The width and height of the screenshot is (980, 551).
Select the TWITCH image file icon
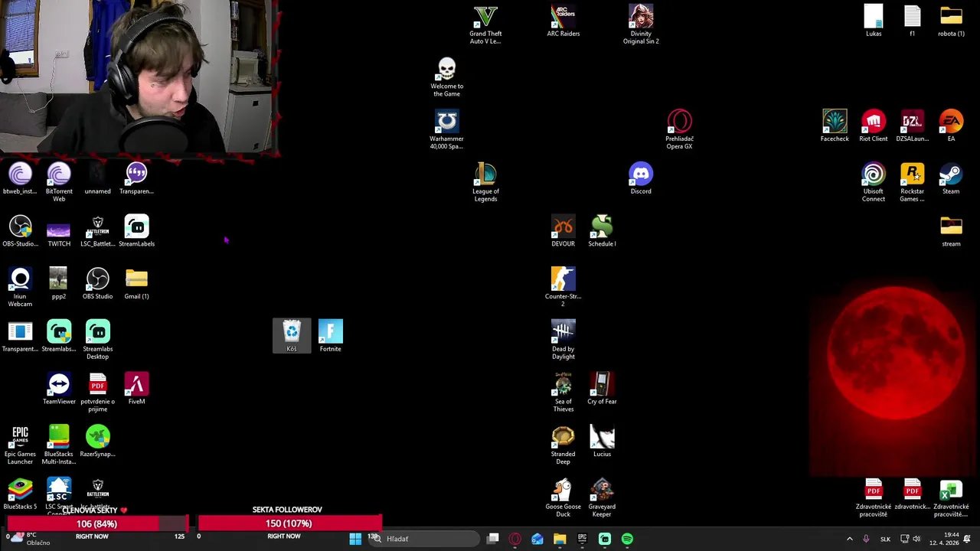[59, 231]
